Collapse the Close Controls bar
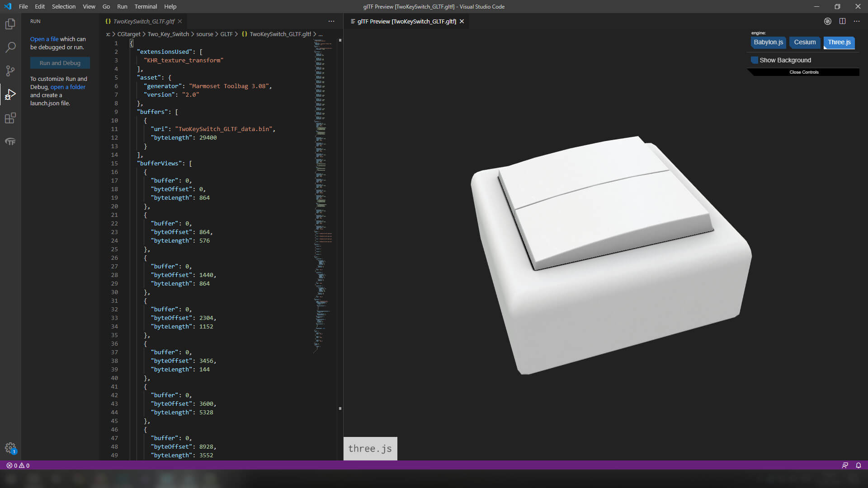 click(804, 72)
